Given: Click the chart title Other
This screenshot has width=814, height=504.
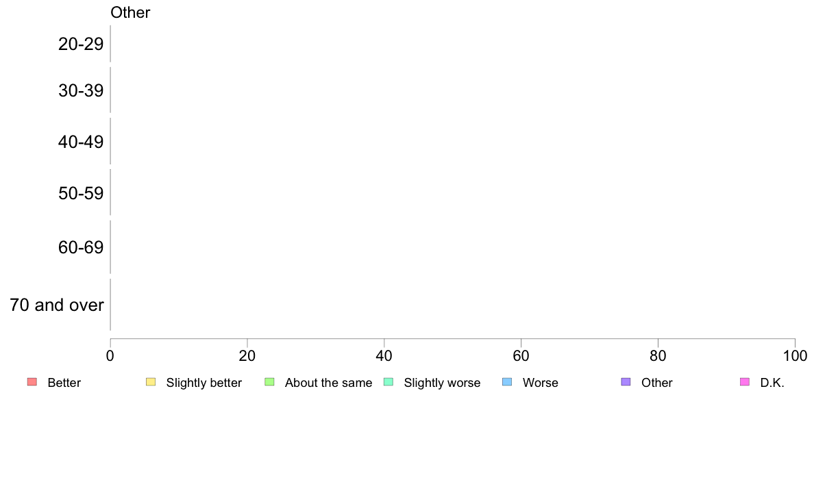Looking at the screenshot, I should 130,12.
